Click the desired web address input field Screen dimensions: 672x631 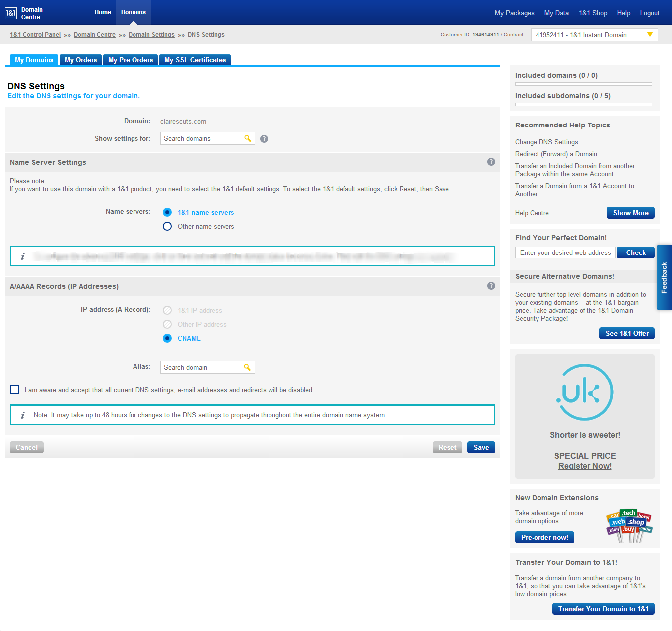coord(565,252)
